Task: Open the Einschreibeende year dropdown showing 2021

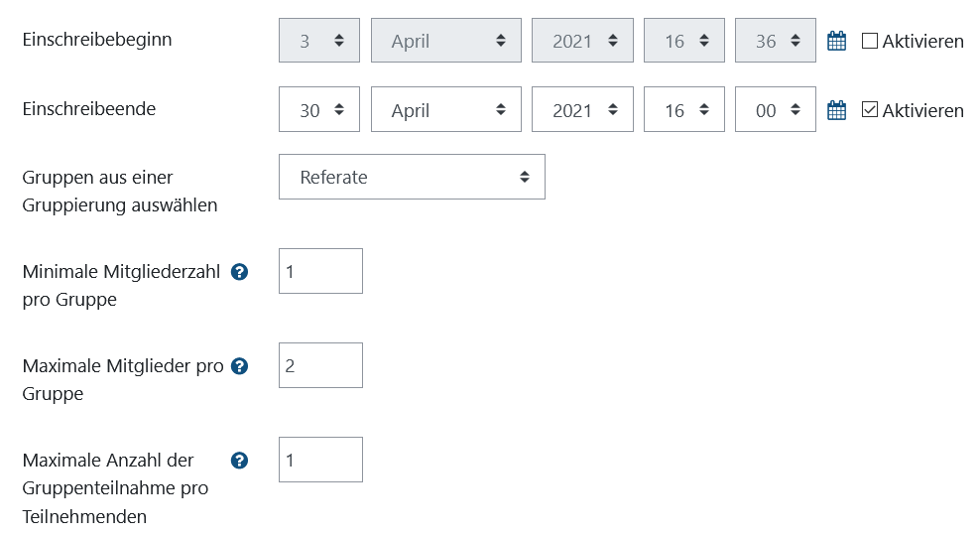Action: point(581,110)
